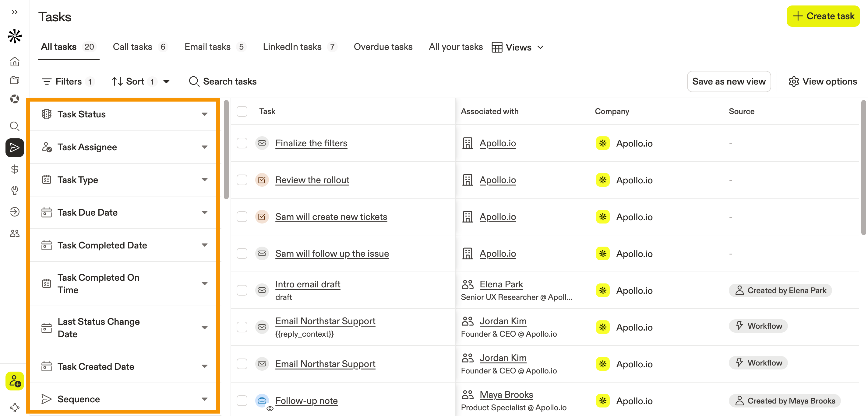
Task: Switch to the Overdue tasks tab
Action: tap(383, 47)
